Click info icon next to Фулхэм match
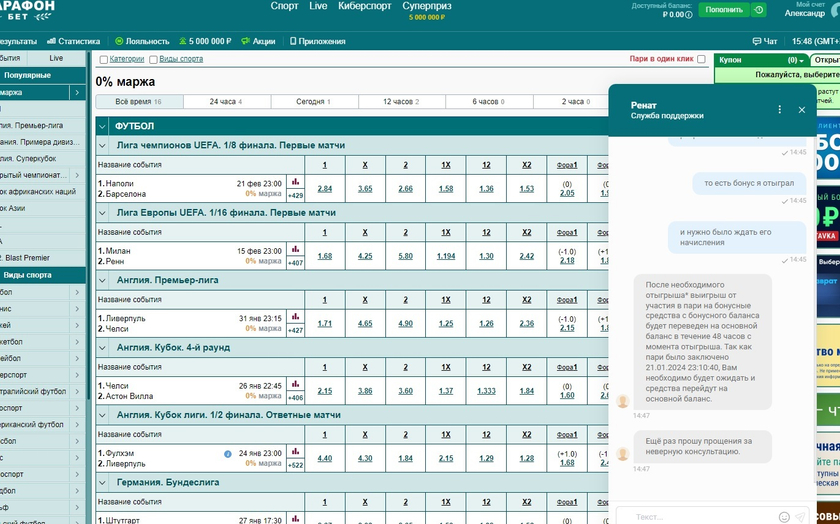 [228, 454]
